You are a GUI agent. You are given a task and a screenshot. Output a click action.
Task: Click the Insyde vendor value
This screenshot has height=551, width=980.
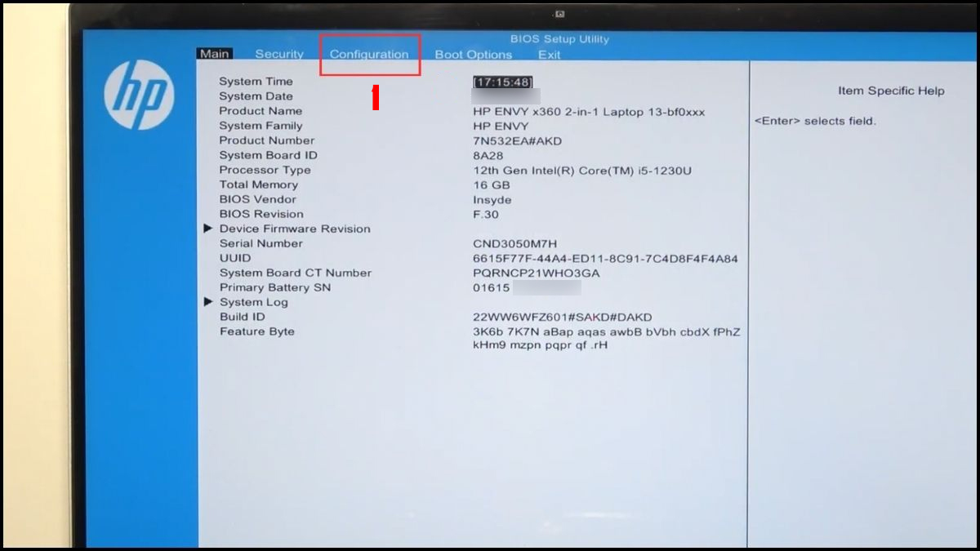click(492, 200)
